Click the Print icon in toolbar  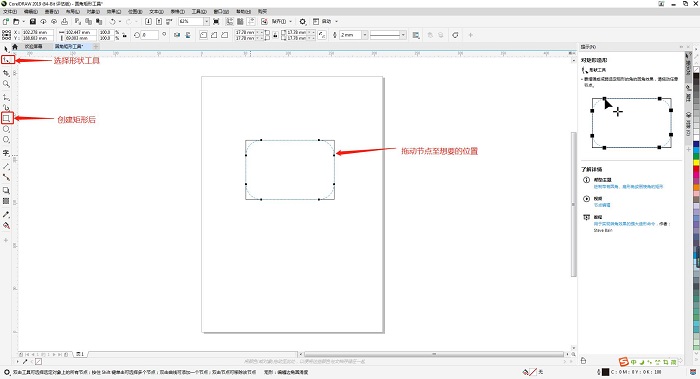pos(65,21)
